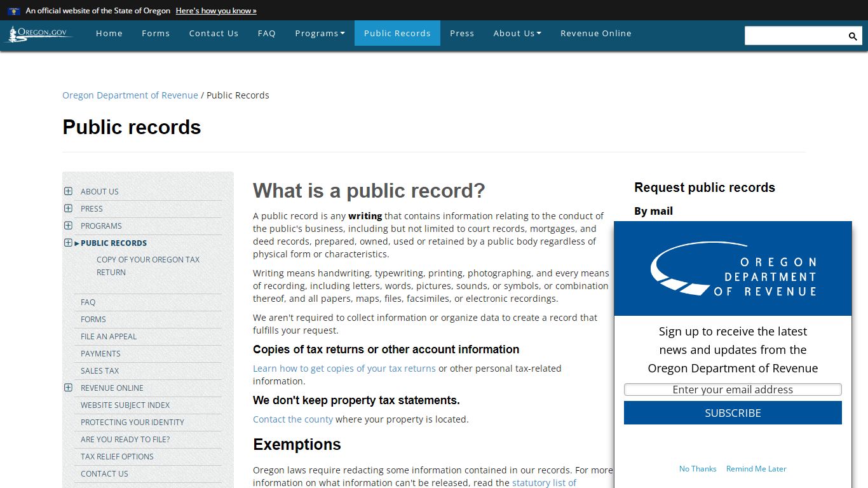Go to Home in the top navigation

click(x=109, y=33)
